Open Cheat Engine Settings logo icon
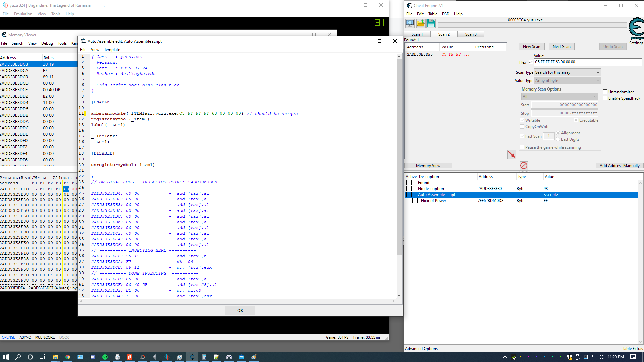Screen dimensions: 644x362 [x=636, y=28]
